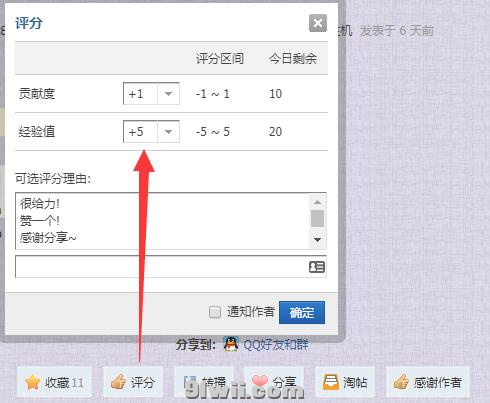Screen dimensions: 490x403
Task: Focus the rating reason text input
Action: point(161,267)
